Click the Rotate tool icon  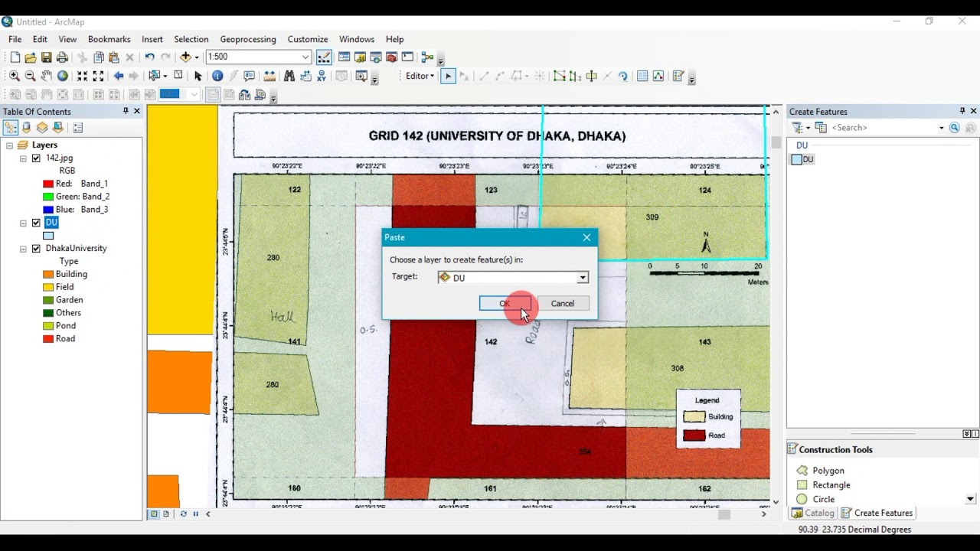(622, 76)
